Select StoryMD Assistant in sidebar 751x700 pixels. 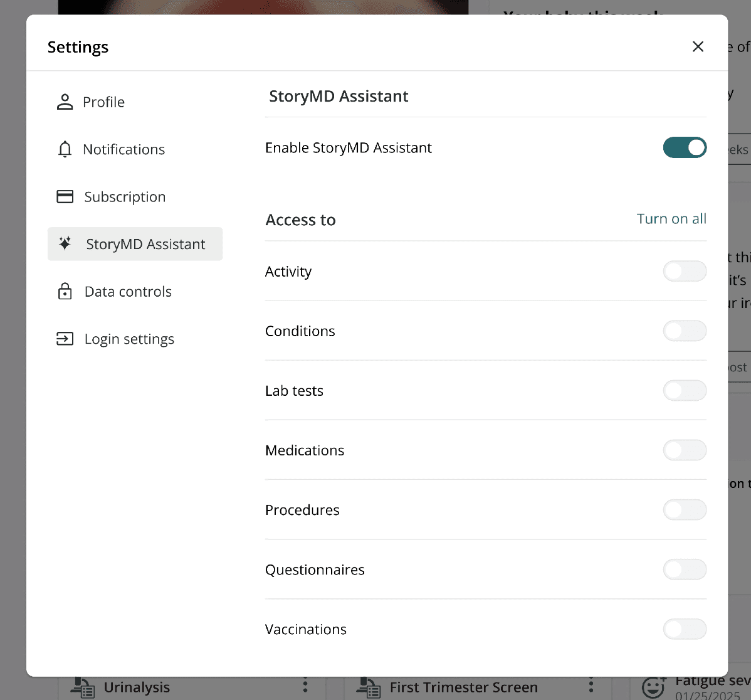click(135, 244)
